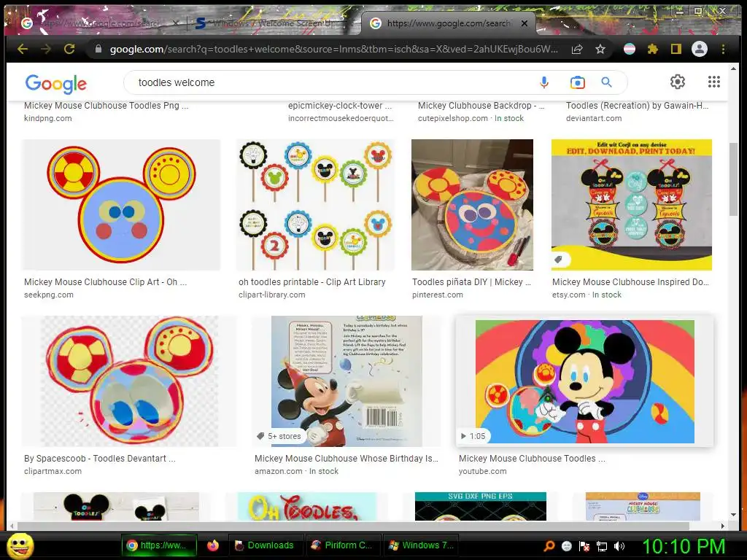747x560 pixels.
Task: Click the browser back arrow
Action: point(23,49)
